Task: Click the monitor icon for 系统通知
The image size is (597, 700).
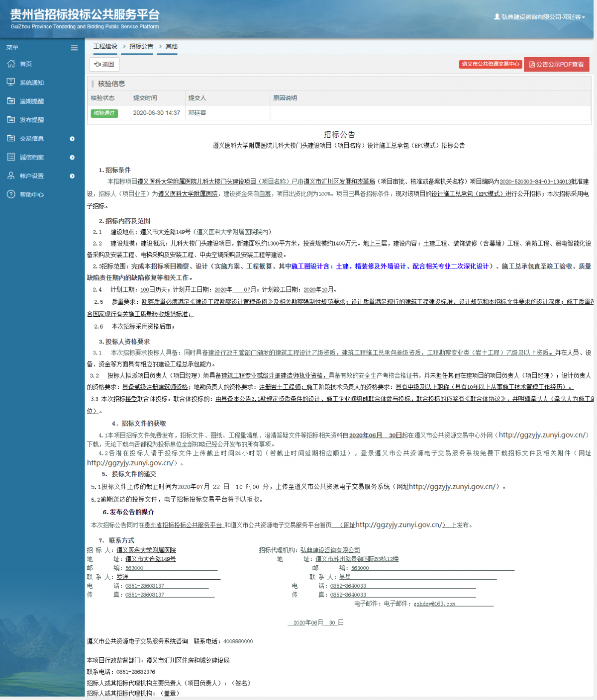Action: [x=11, y=82]
